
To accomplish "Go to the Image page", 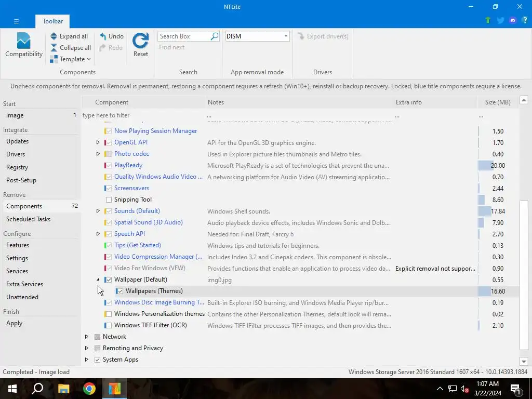I will click(41, 115).
